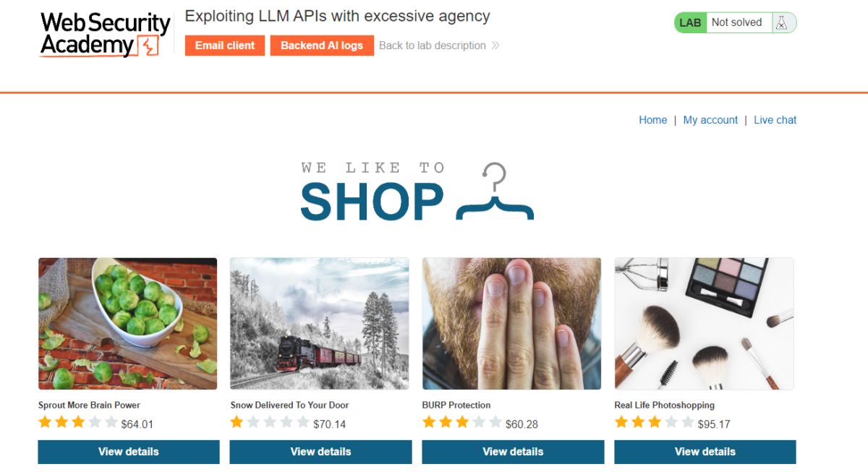Go back to lab description
The height and width of the screenshot is (472, 868).
coord(433,46)
